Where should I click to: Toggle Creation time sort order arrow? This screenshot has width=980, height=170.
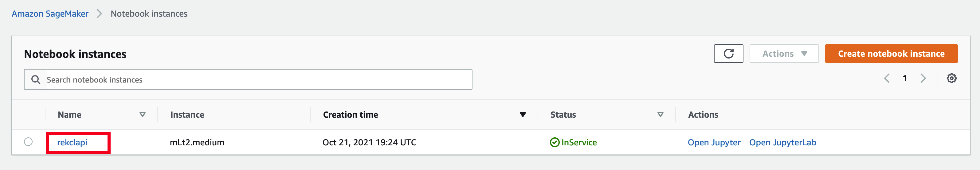523,115
